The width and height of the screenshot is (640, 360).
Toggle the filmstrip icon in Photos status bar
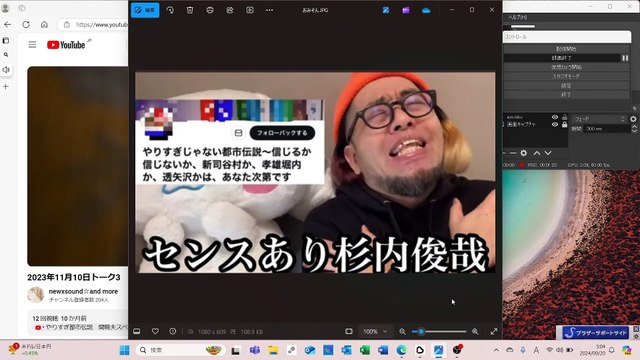(137, 331)
